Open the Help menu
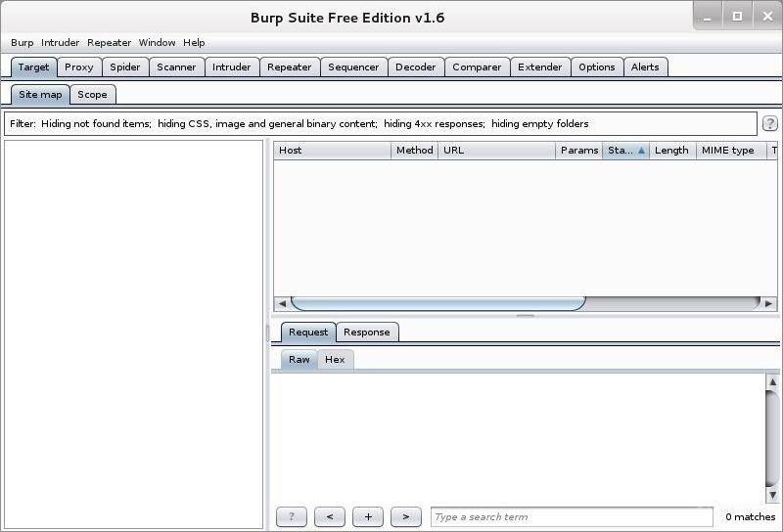This screenshot has width=783, height=532. 194,42
